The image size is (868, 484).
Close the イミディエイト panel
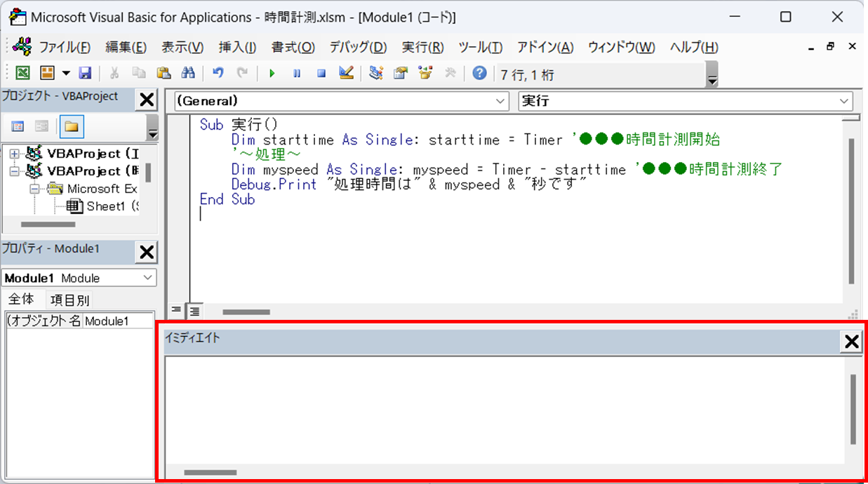pyautogui.click(x=851, y=342)
